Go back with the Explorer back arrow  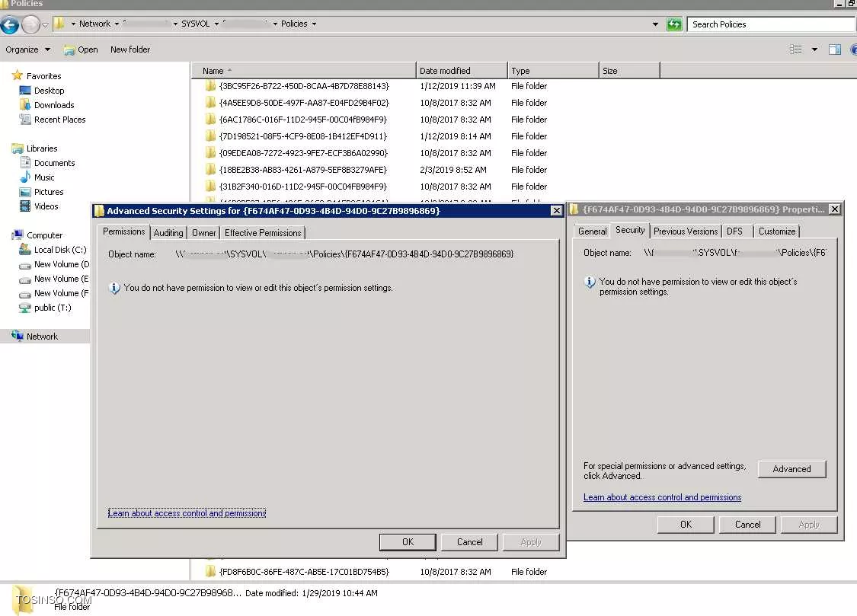pos(9,24)
